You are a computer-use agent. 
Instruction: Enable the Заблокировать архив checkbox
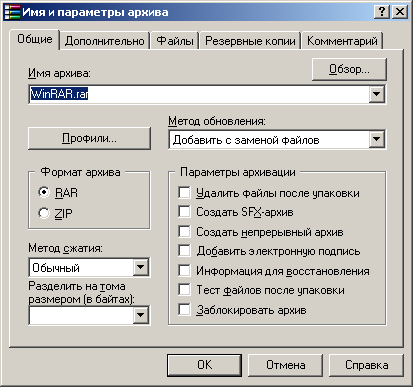pos(184,310)
